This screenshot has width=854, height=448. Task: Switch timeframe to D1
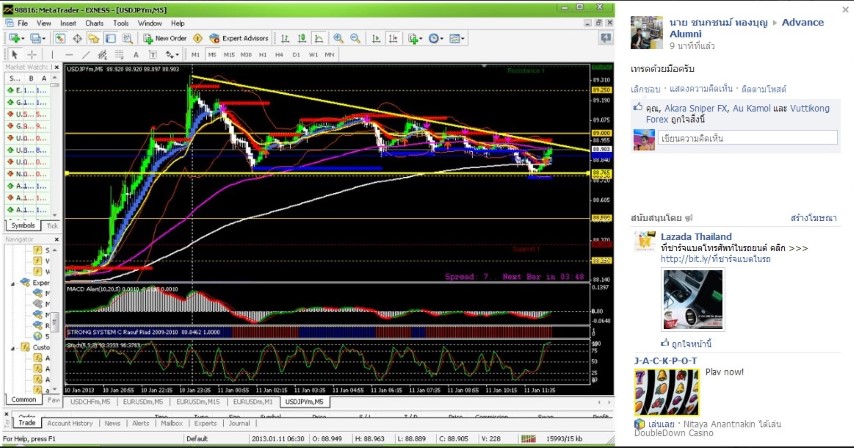point(296,54)
